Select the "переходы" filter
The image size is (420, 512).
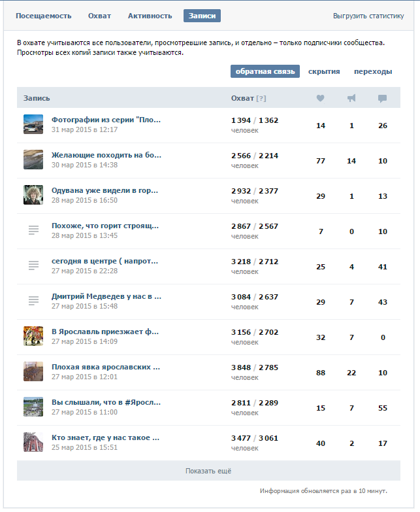[x=373, y=71]
